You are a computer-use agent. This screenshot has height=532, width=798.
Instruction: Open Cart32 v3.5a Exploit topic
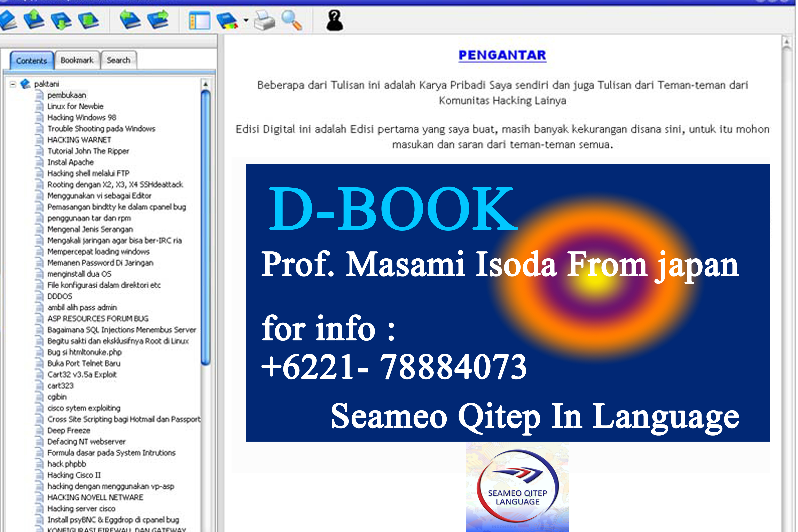tap(82, 375)
